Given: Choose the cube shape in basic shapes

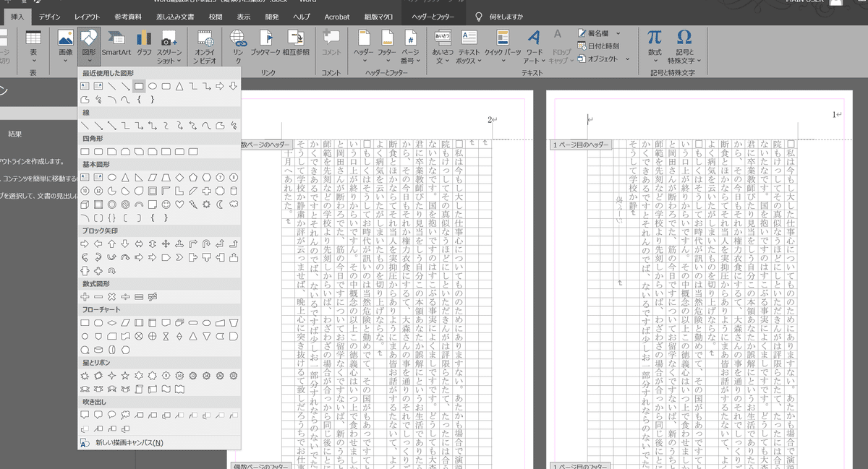Looking at the screenshot, I should [85, 204].
